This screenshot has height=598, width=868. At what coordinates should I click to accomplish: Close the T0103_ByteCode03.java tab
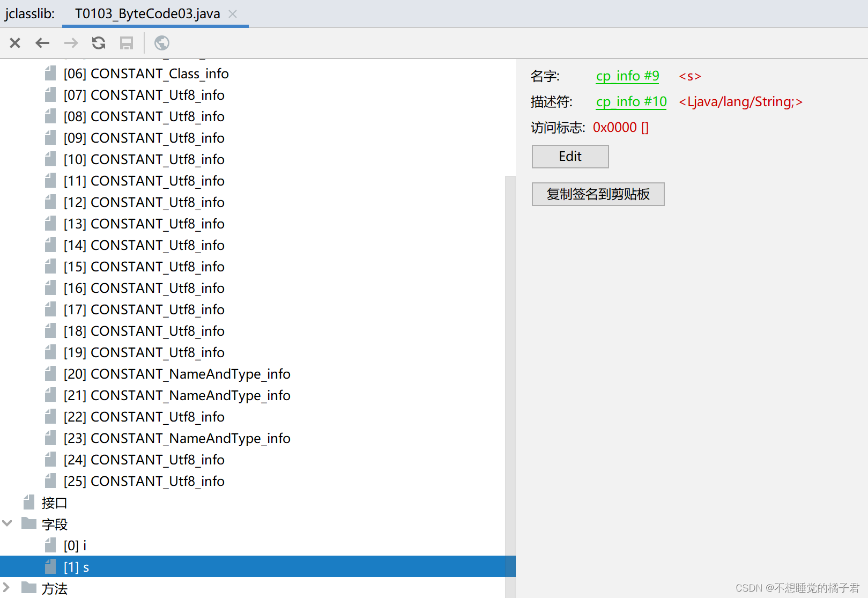click(x=233, y=14)
